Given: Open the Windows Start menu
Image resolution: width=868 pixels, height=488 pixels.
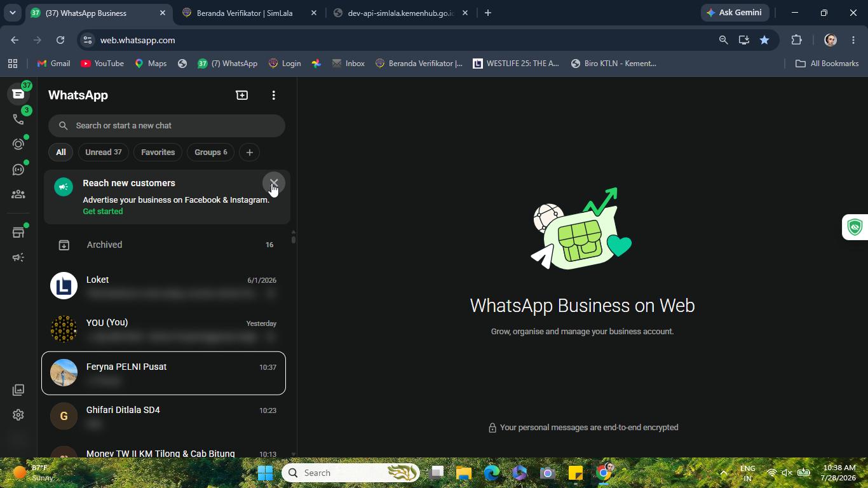Looking at the screenshot, I should click(x=266, y=473).
